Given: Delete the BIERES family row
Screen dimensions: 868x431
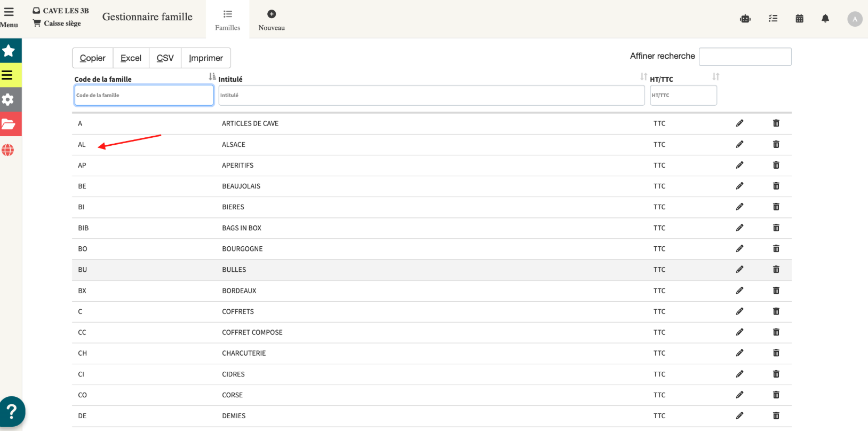Looking at the screenshot, I should (x=776, y=207).
